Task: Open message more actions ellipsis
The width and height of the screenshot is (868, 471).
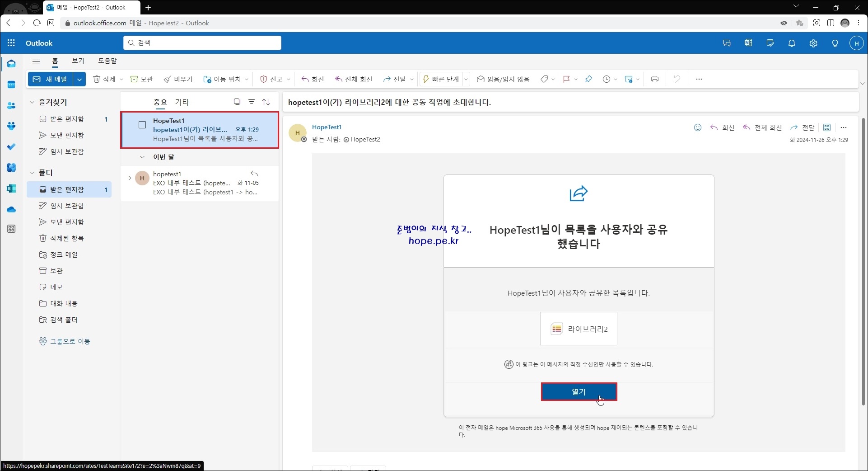Action: click(844, 127)
